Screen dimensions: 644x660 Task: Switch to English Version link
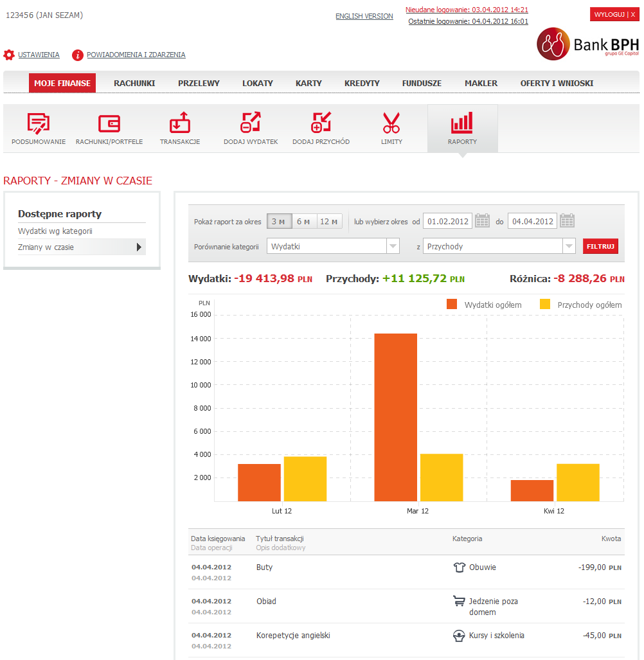tap(364, 16)
